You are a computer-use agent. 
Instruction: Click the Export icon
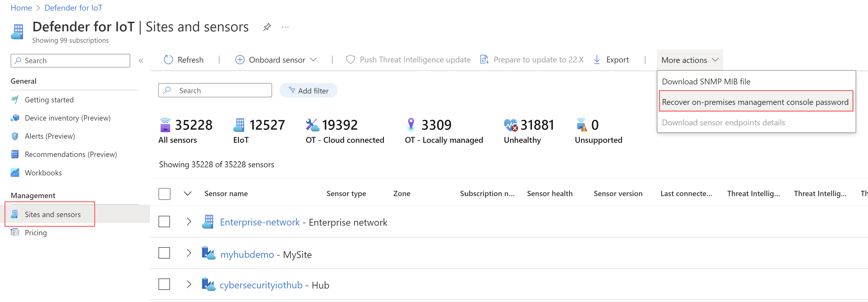pyautogui.click(x=597, y=59)
